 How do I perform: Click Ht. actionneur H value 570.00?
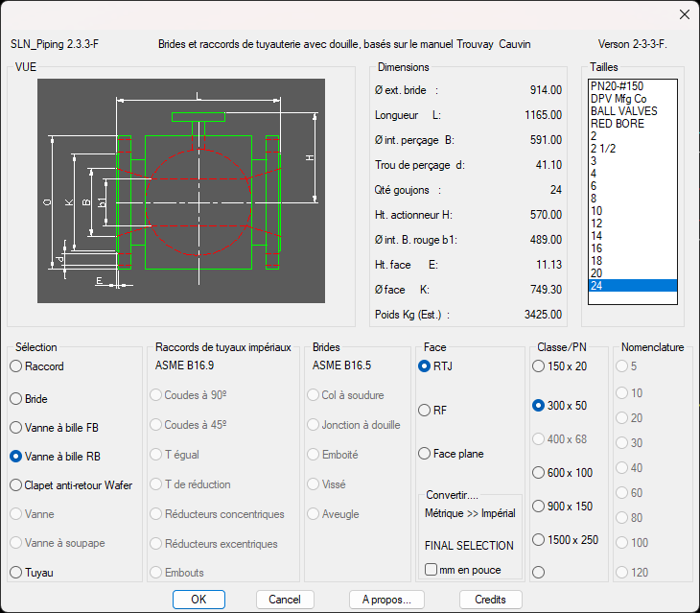(x=546, y=215)
